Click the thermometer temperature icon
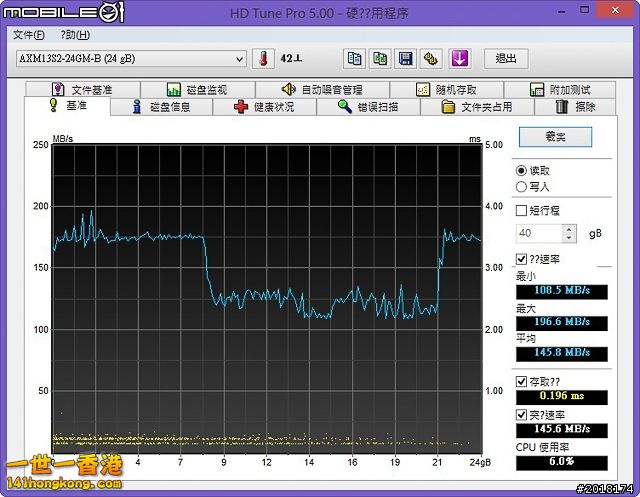The image size is (640, 497). pyautogui.click(x=263, y=58)
